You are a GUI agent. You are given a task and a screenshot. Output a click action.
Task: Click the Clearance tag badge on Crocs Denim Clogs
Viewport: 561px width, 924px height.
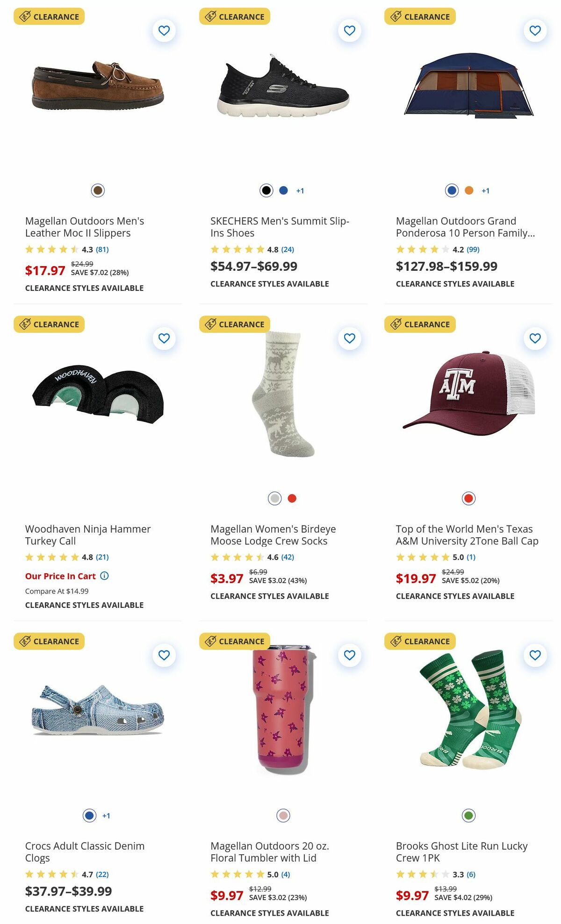point(49,641)
